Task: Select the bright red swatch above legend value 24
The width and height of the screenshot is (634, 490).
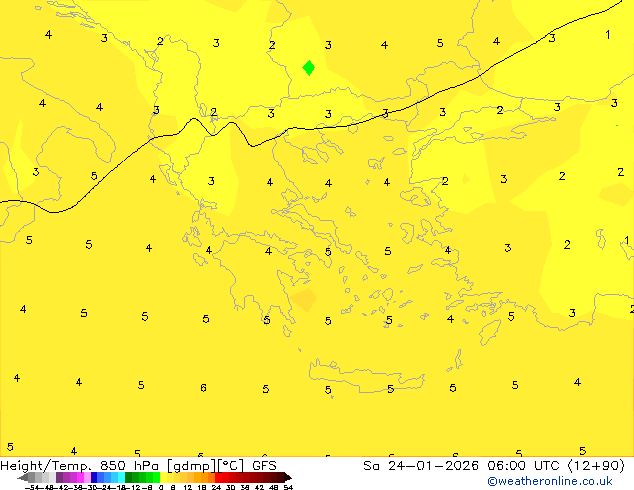Action: 219,477
